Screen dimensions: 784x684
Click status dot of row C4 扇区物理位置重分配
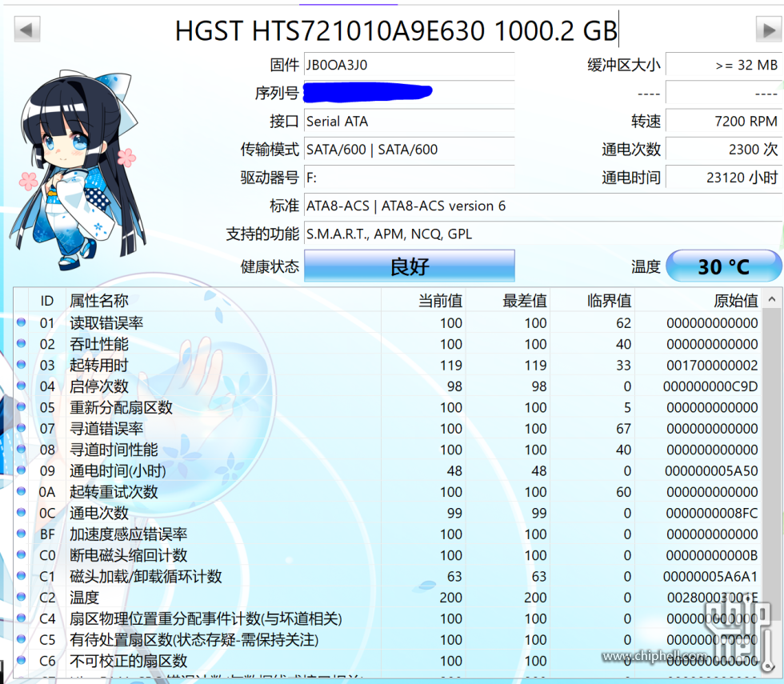click(x=21, y=618)
